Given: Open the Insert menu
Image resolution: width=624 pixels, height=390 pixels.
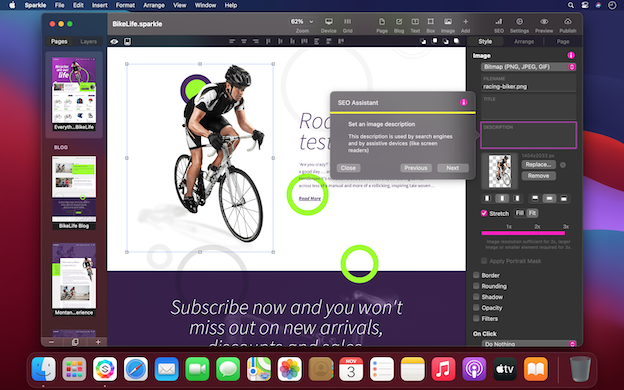Looking at the screenshot, I should pos(99,5).
